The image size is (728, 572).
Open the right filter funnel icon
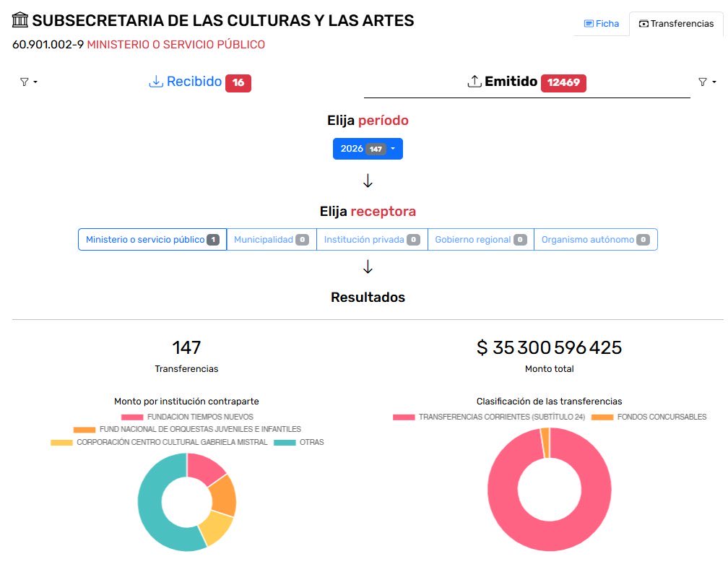tap(701, 82)
